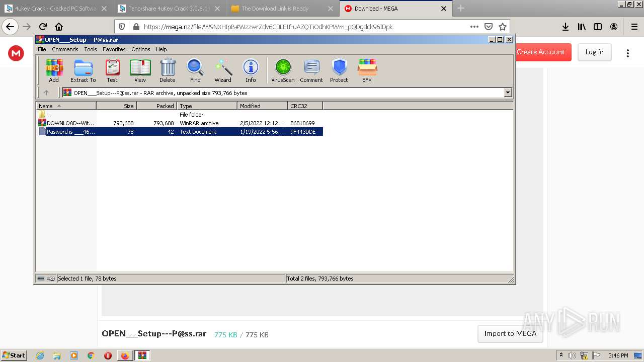The image size is (644, 362).
Task: Click the taskbar clock showing 3:46 PM
Action: tap(618, 355)
